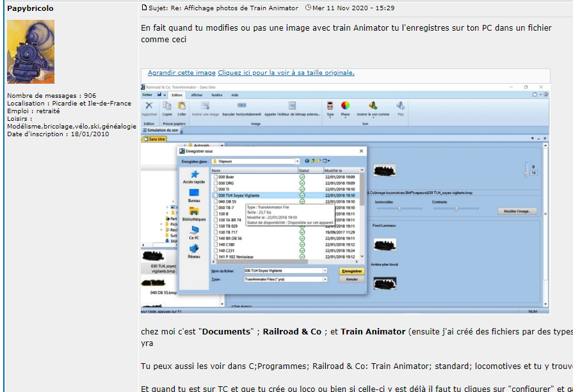
Task: Select the Réseau network shortcut
Action: pos(194,251)
